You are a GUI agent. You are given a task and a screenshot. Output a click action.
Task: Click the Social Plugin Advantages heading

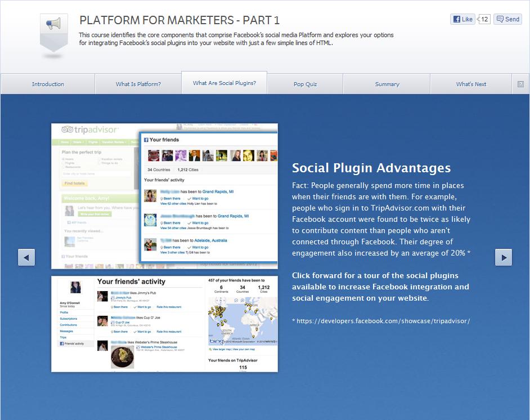[371, 168]
